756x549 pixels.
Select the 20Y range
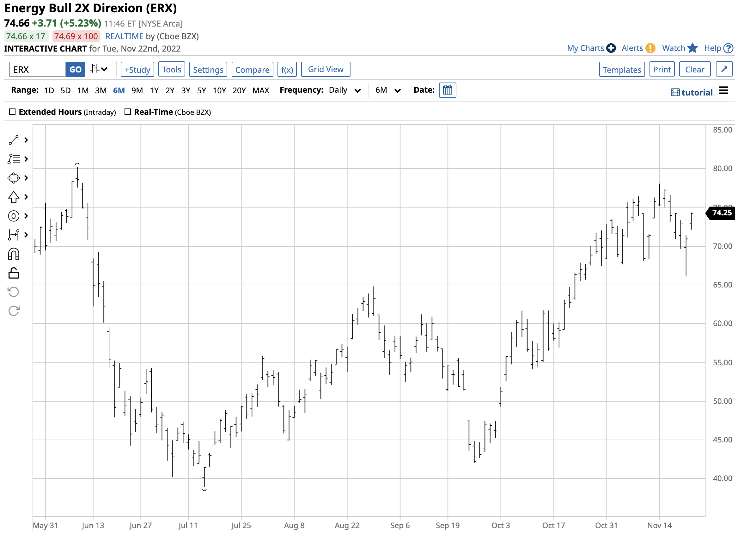[x=239, y=90]
